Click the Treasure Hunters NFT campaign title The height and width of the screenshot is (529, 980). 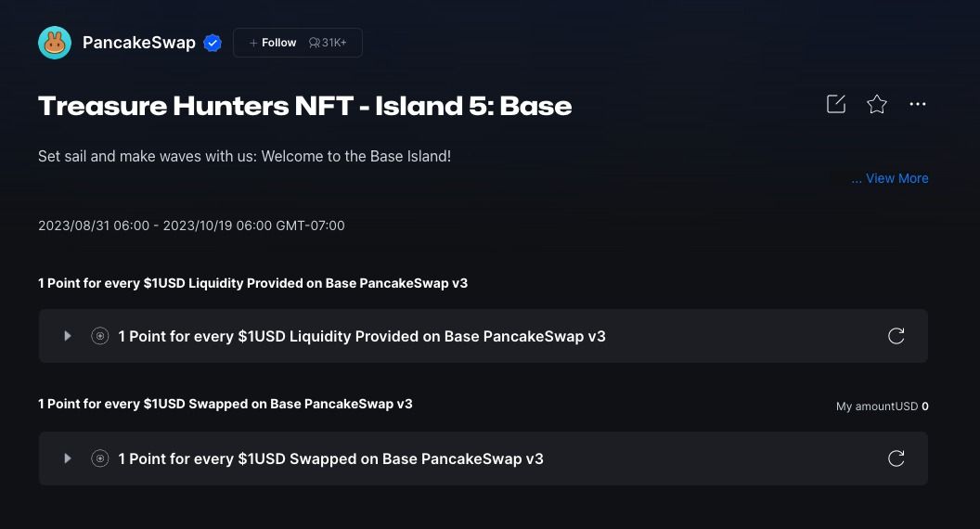(304, 106)
